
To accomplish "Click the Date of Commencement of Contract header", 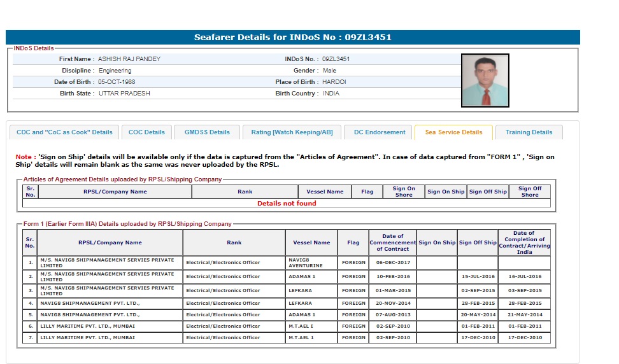I will point(392,242).
